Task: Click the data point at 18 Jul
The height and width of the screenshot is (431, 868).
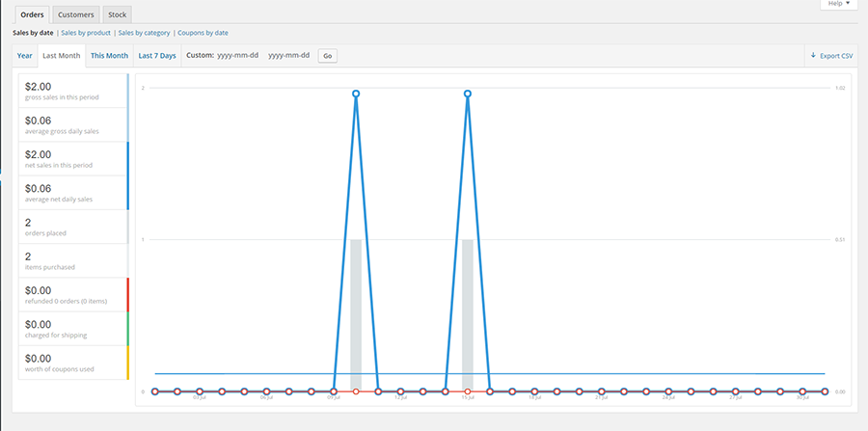Action: click(x=534, y=391)
